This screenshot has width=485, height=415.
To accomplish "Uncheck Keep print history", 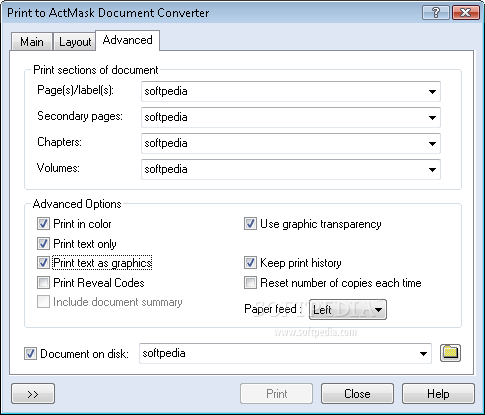I will [x=250, y=263].
